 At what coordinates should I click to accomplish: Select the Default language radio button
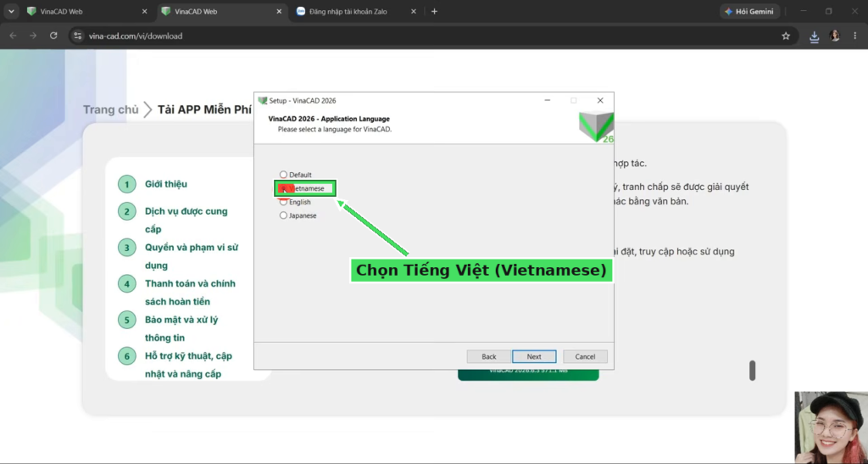[x=283, y=175]
